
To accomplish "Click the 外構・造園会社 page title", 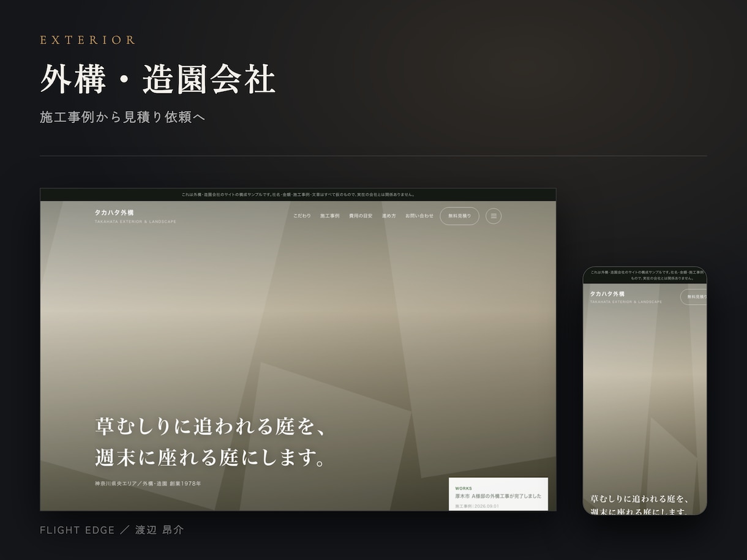I will tap(158, 79).
